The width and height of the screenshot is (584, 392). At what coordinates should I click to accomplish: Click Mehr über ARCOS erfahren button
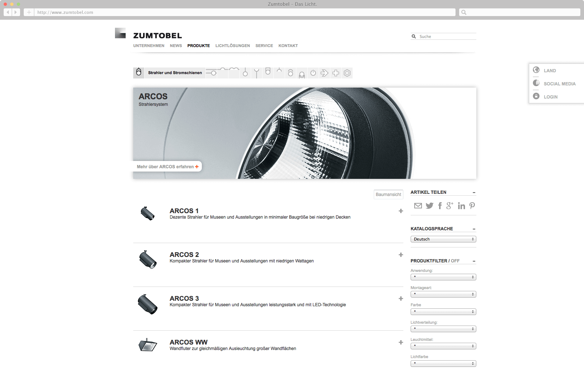168,166
